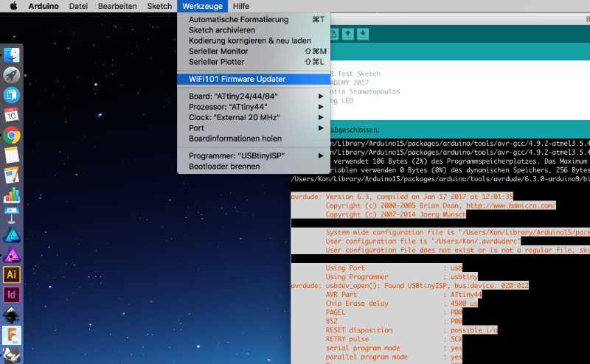The width and height of the screenshot is (590, 364).
Task: Click "Found USBtinyISP" usbdev_open console line
Action: pyautogui.click(x=409, y=286)
